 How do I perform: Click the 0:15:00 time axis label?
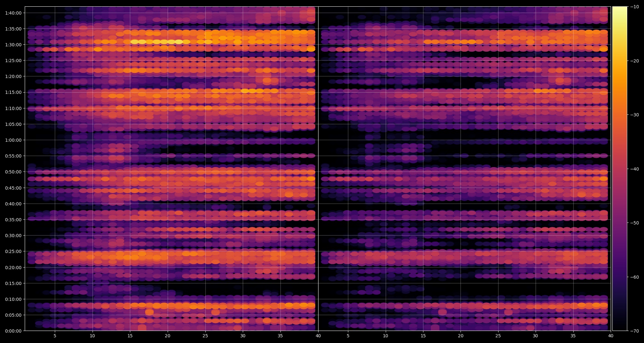click(13, 283)
